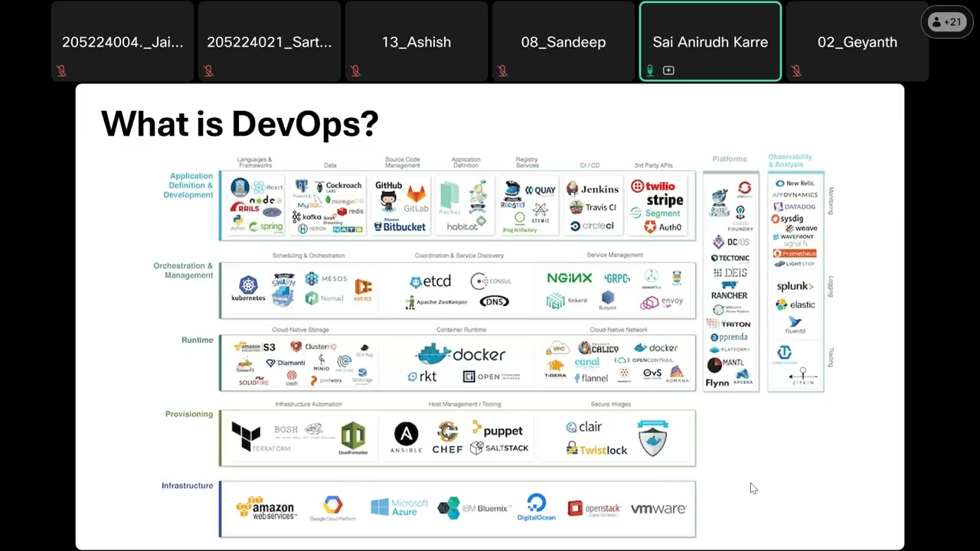
Task: Click the NGINX logo
Action: click(x=569, y=278)
